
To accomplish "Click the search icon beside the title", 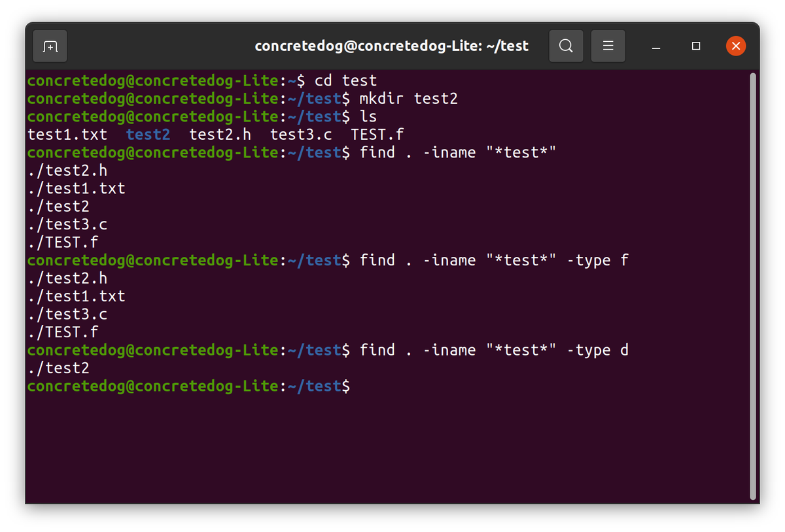I will [x=566, y=46].
